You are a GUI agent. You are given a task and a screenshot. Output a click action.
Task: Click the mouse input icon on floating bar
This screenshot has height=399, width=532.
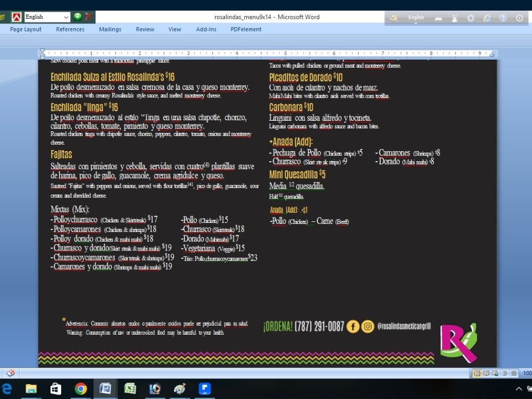(x=455, y=18)
